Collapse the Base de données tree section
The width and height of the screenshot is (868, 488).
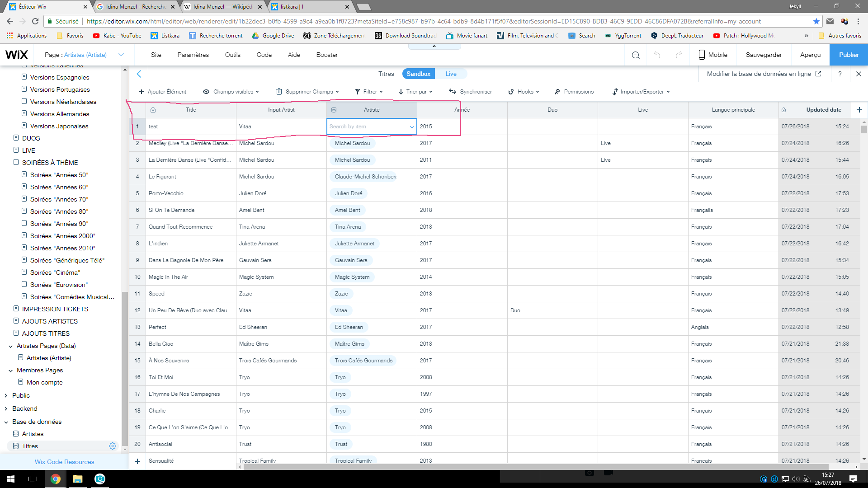pos(6,422)
